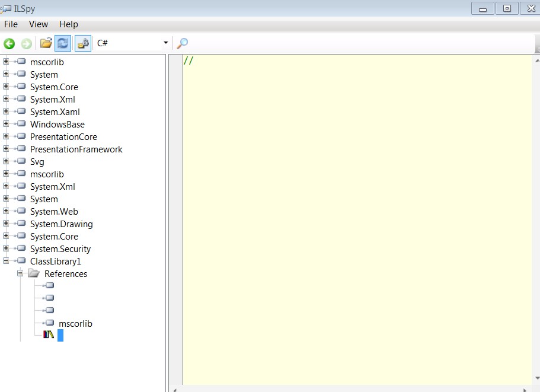Open an assembly with the folder icon
Viewport: 540px width, 392px height.
[46, 43]
